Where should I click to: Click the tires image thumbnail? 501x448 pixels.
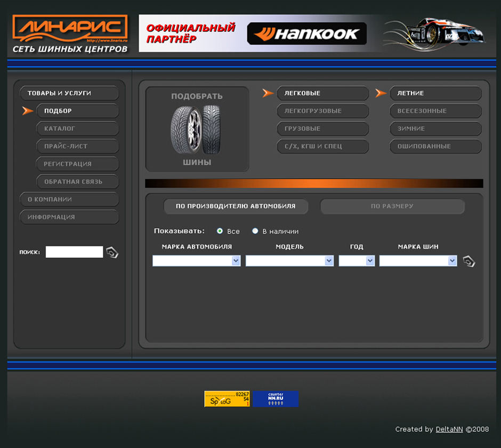click(x=197, y=130)
